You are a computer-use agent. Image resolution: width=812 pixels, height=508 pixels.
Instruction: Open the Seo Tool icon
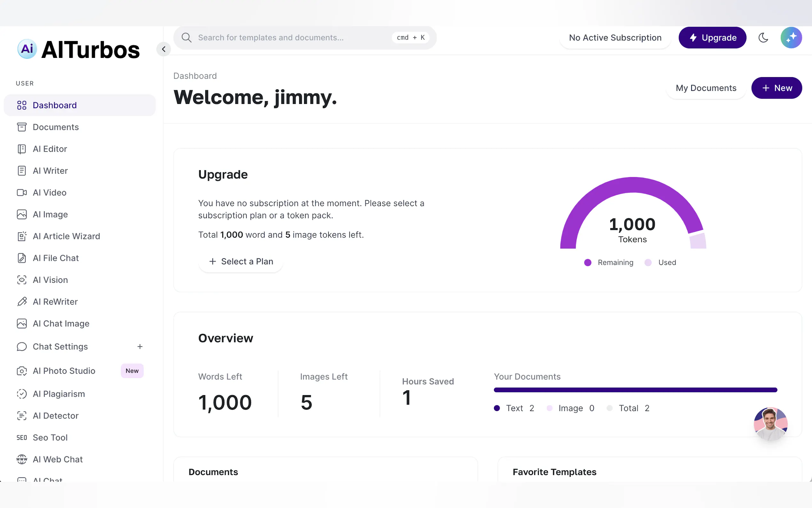pyautogui.click(x=22, y=437)
